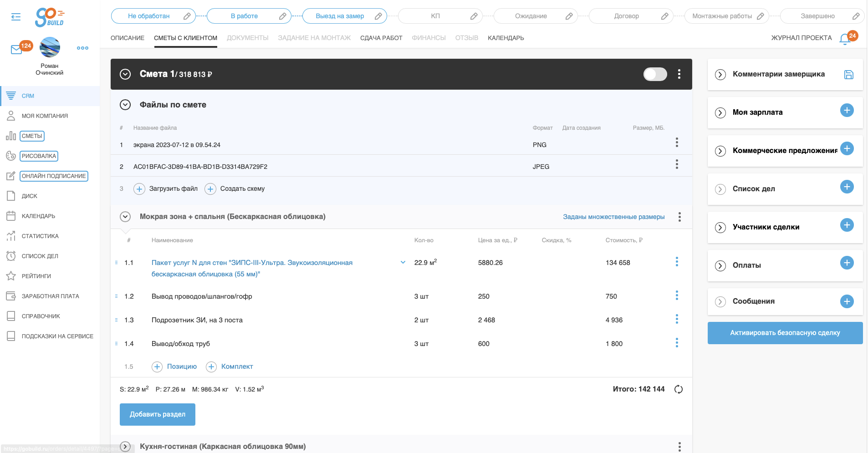Open the user options three-dots menu

pyautogui.click(x=82, y=48)
